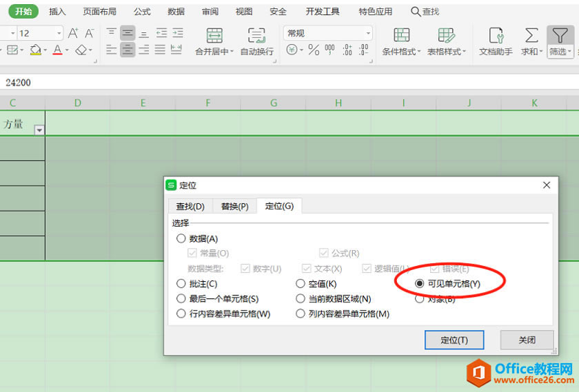579x392 pixels.
Task: Select 批注(C) radio option
Action: tap(181, 283)
